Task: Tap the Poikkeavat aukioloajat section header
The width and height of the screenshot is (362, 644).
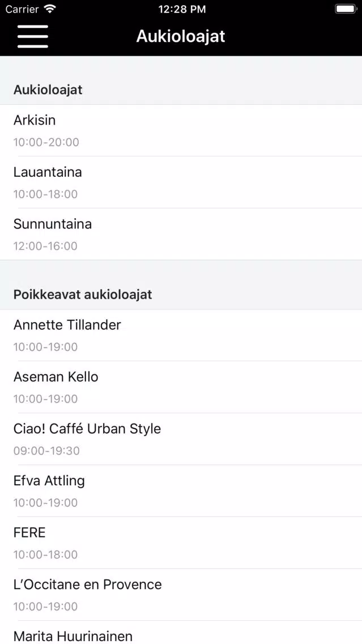Action: tap(83, 295)
